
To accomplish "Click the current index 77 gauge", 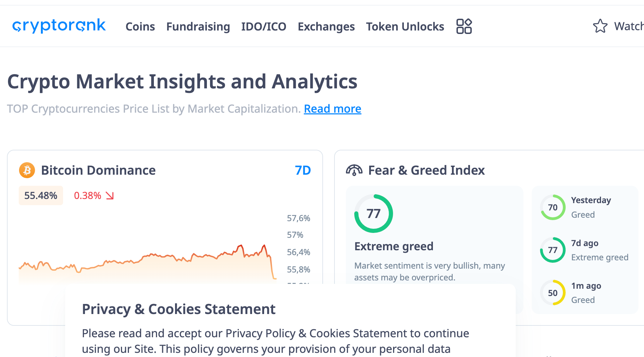I will coord(373,214).
